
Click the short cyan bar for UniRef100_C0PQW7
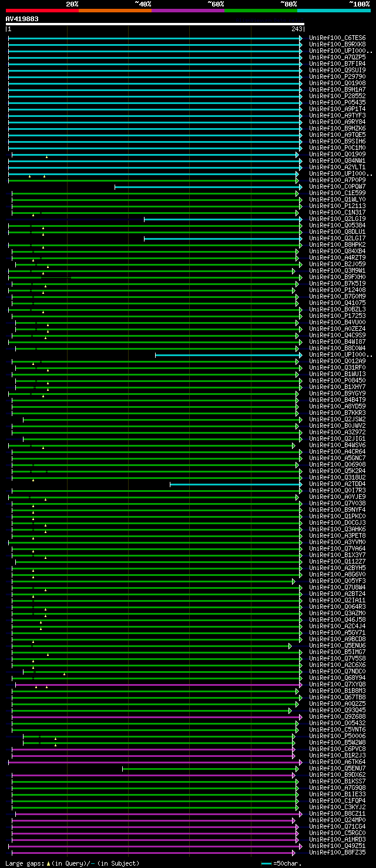point(209,187)
